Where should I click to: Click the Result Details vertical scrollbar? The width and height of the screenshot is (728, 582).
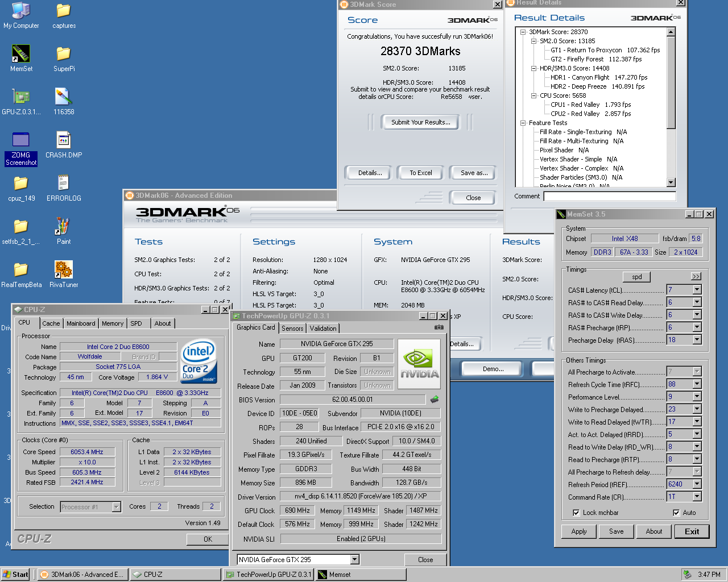pyautogui.click(x=671, y=107)
